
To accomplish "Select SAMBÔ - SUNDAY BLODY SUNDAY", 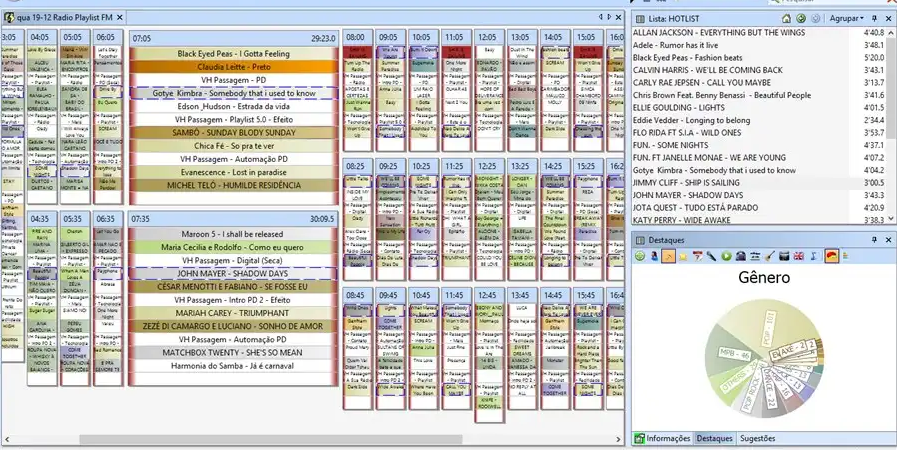I will point(233,133).
